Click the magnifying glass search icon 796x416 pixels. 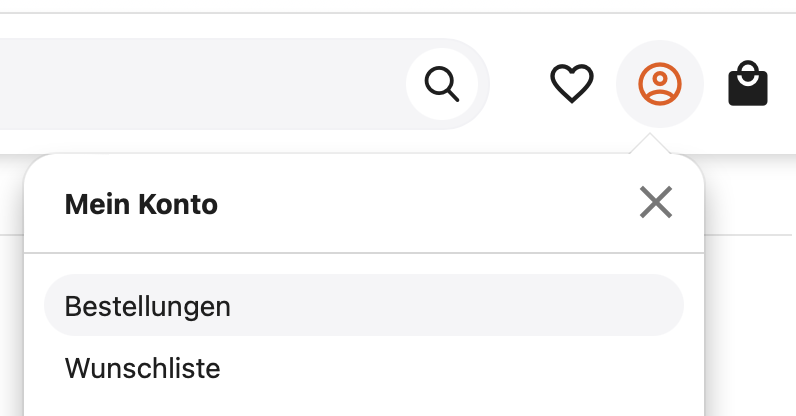point(442,84)
